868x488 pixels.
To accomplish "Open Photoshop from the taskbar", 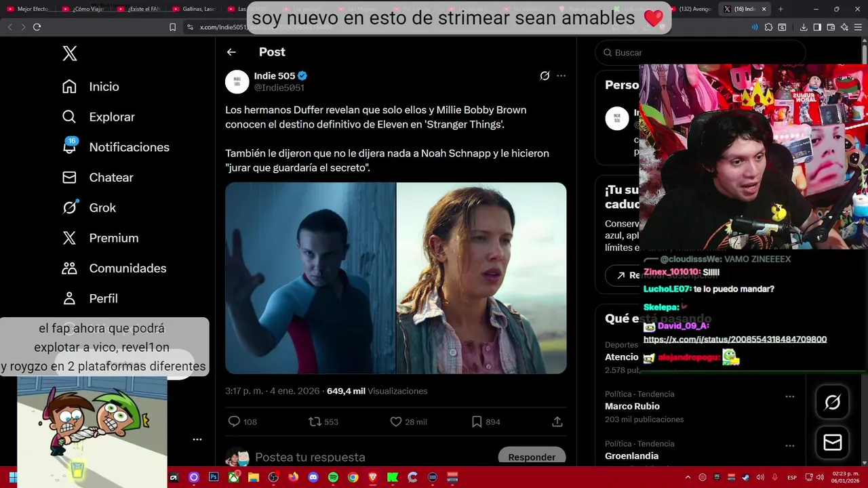I will (x=214, y=477).
